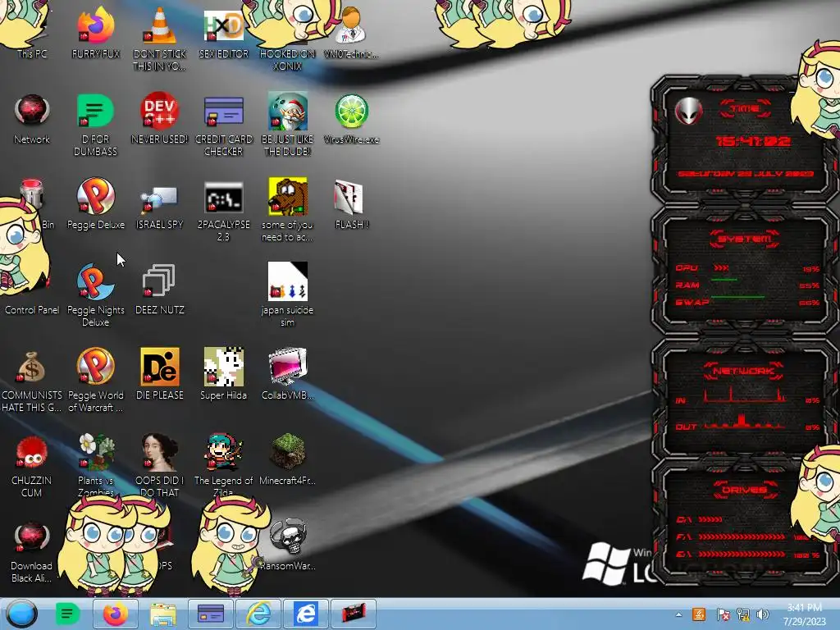Show hidden system tray icons
The height and width of the screenshot is (630, 840).
678,614
